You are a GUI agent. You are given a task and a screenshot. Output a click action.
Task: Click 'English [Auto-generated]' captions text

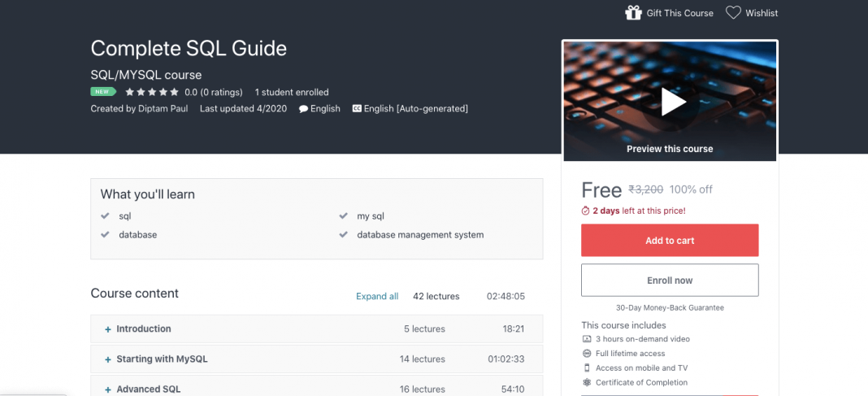416,108
